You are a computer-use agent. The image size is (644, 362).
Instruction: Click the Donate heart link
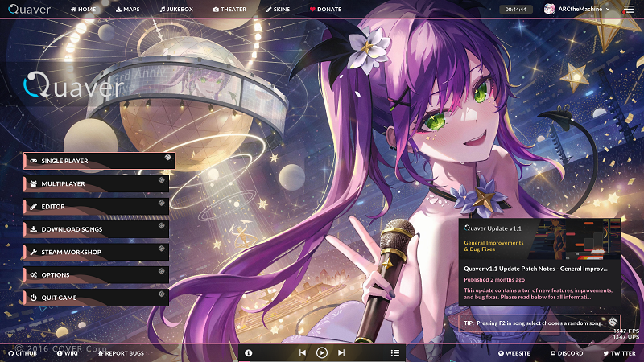325,9
